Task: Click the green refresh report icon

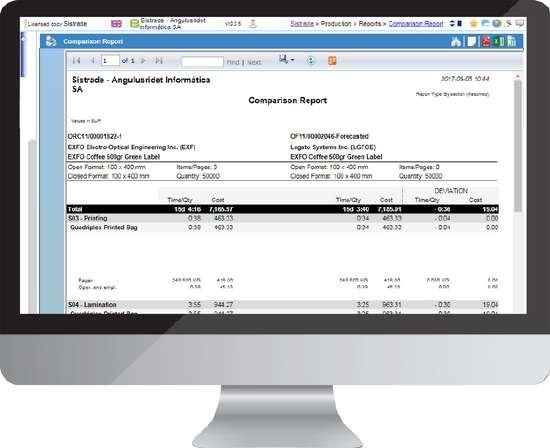Action: [310, 61]
